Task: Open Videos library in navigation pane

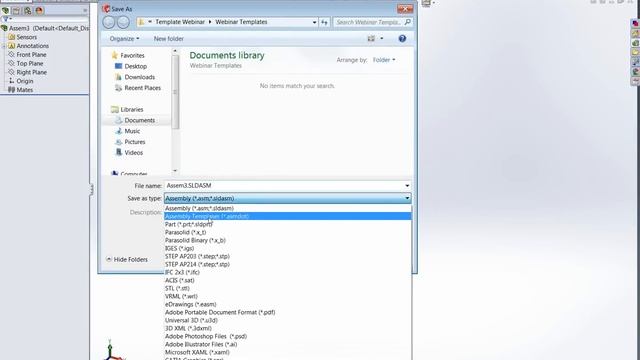Action: [133, 153]
